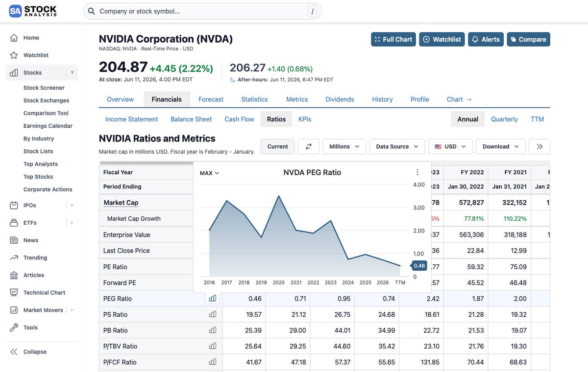
Task: Open the P/TBV Ratio row chart icon
Action: (x=213, y=346)
